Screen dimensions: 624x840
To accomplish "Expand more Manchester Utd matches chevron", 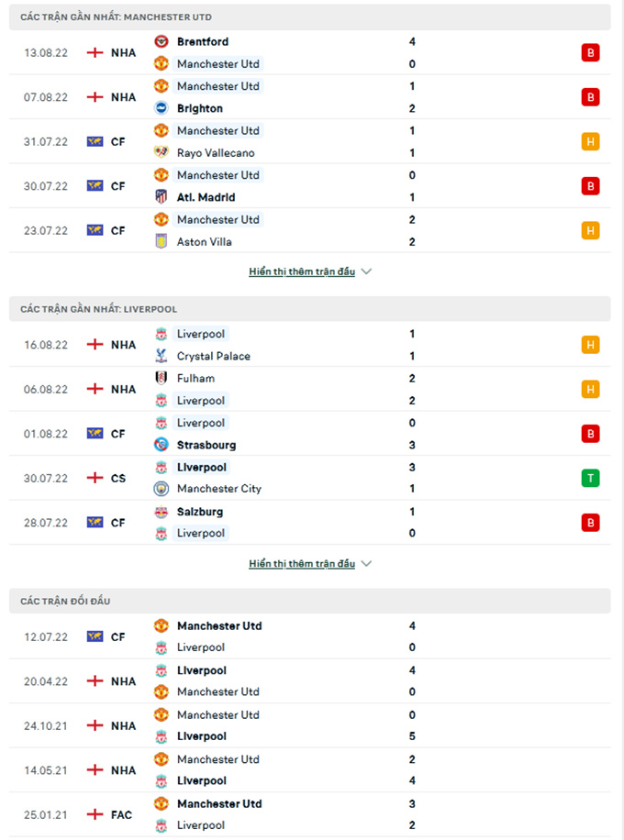I will click(367, 271).
